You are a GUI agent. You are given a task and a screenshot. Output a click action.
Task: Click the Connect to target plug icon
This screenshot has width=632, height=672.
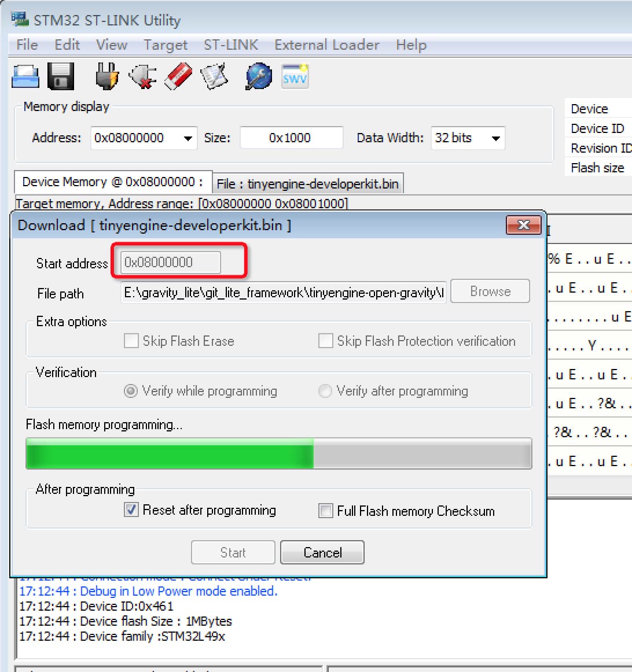click(x=106, y=76)
